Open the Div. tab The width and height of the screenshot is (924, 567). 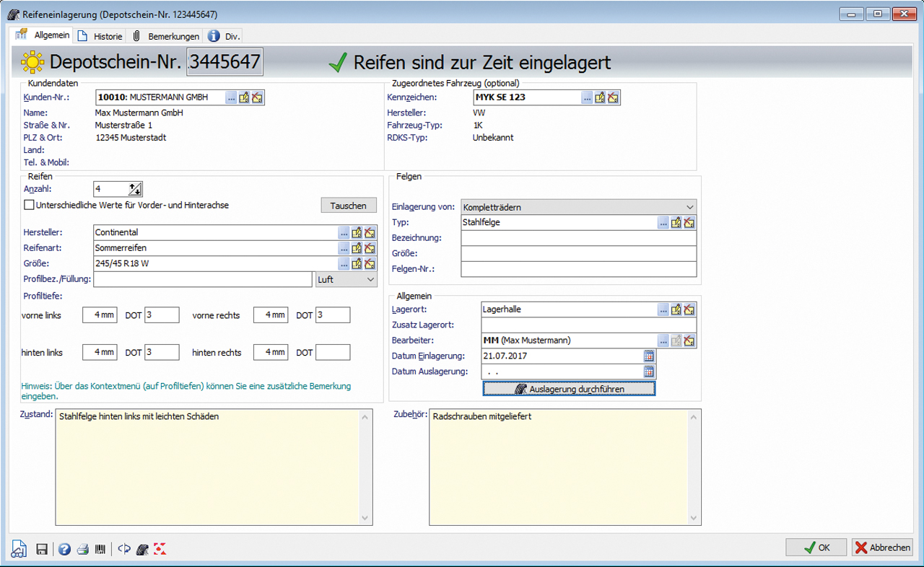[224, 36]
